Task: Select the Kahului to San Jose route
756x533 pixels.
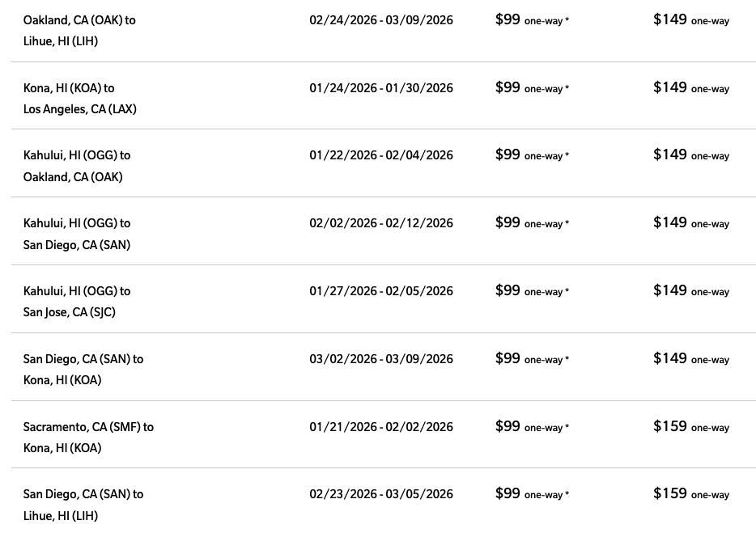Action: coord(76,302)
